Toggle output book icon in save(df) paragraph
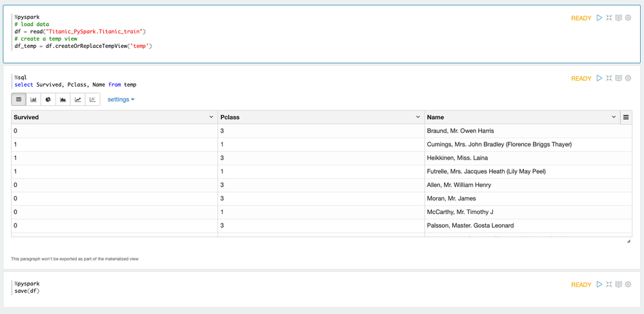Screen dimensions: 644x314 (618, 284)
